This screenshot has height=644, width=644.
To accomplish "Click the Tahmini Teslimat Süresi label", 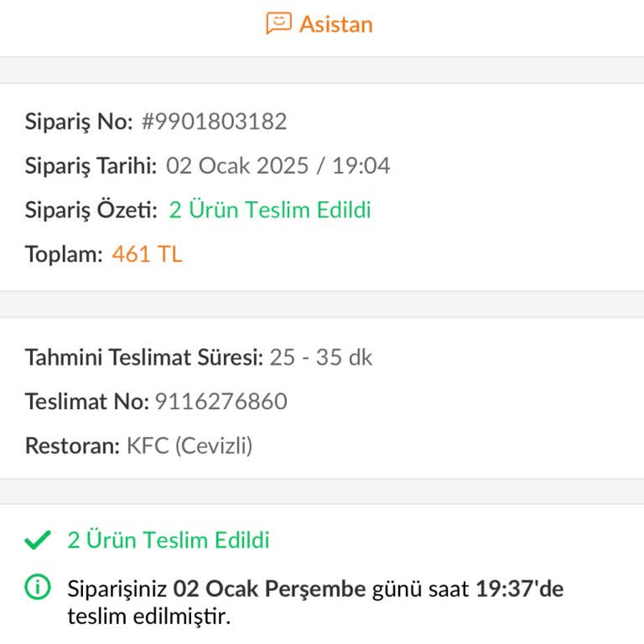I will [143, 357].
